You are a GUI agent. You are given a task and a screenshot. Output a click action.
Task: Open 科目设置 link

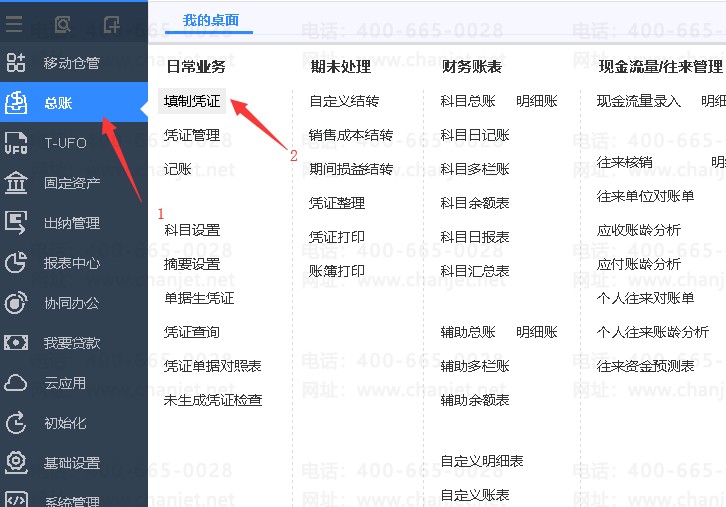[x=192, y=230]
